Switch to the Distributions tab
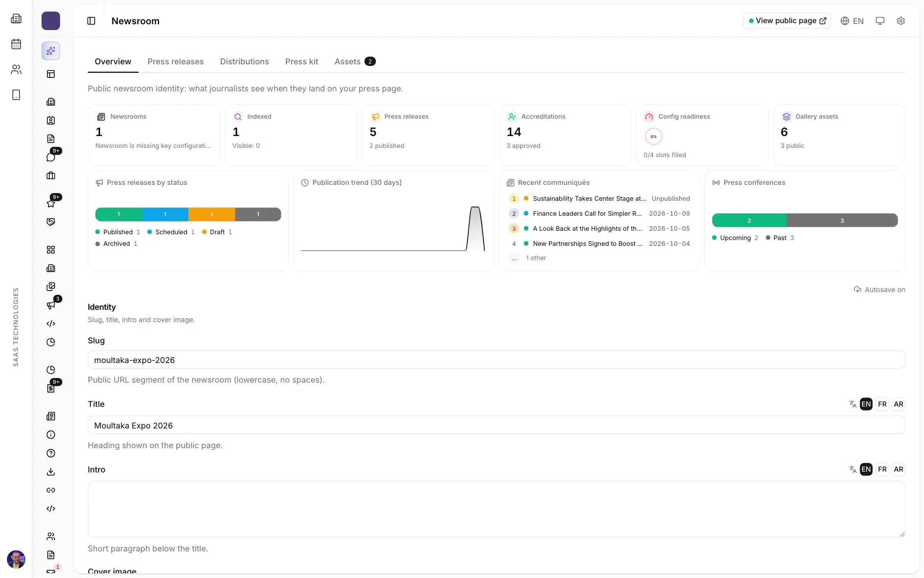Viewport: 924px width, 578px height. [x=244, y=62]
